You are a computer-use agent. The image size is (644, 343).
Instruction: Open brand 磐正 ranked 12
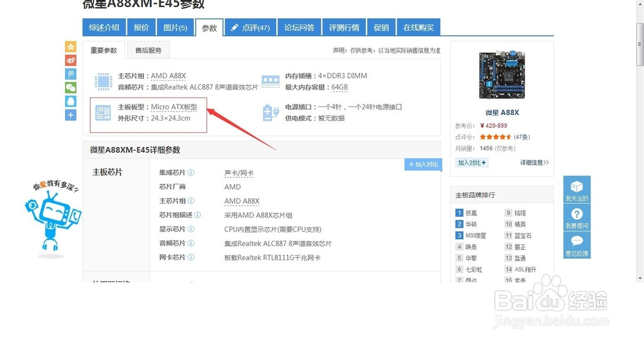520,247
